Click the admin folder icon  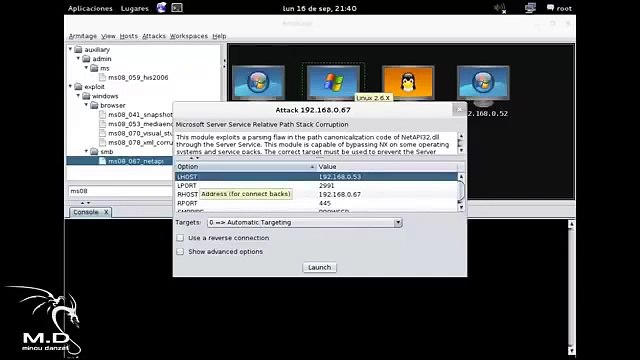click(87, 59)
